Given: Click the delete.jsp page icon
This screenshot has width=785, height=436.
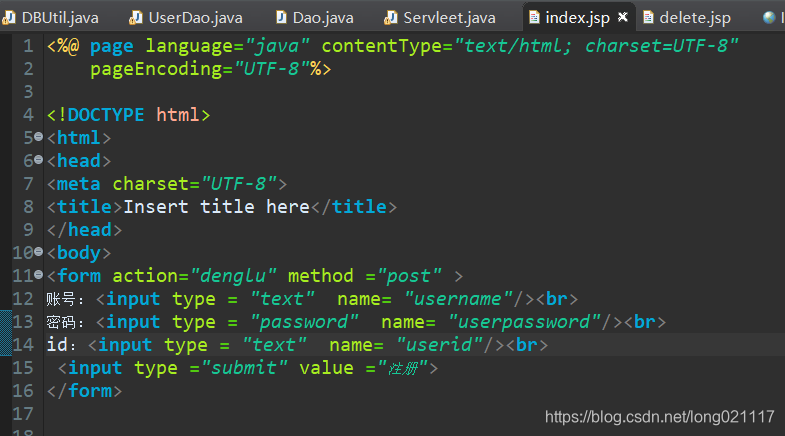Looking at the screenshot, I should point(648,18).
